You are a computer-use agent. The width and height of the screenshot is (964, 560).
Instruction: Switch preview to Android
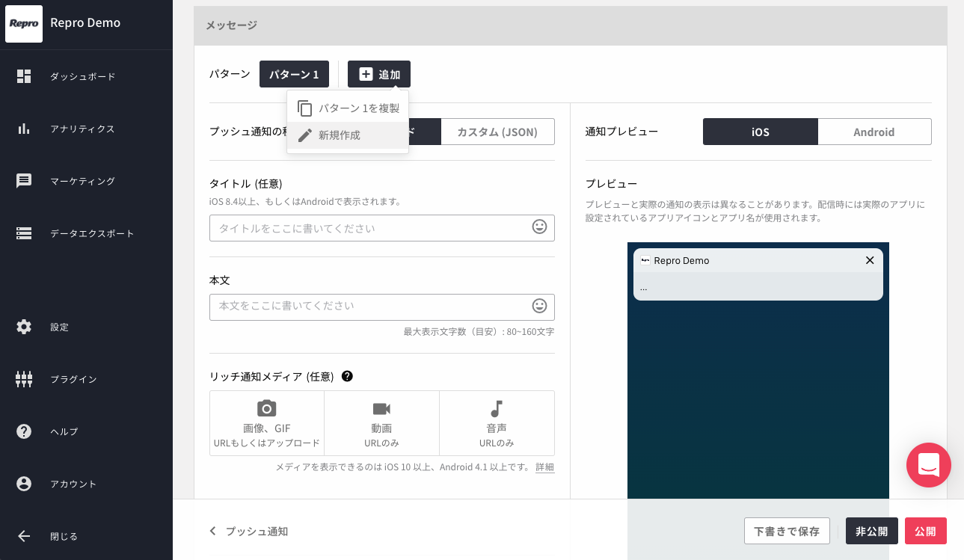point(874,132)
